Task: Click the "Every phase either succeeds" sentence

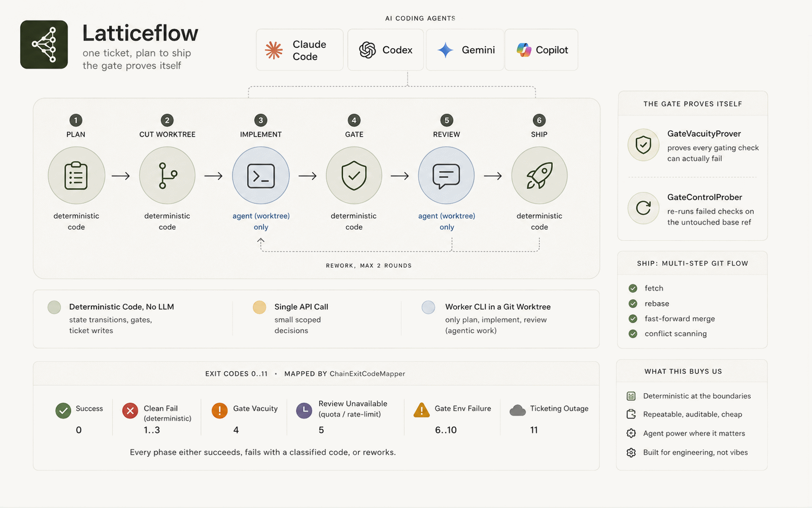Action: pos(263,453)
